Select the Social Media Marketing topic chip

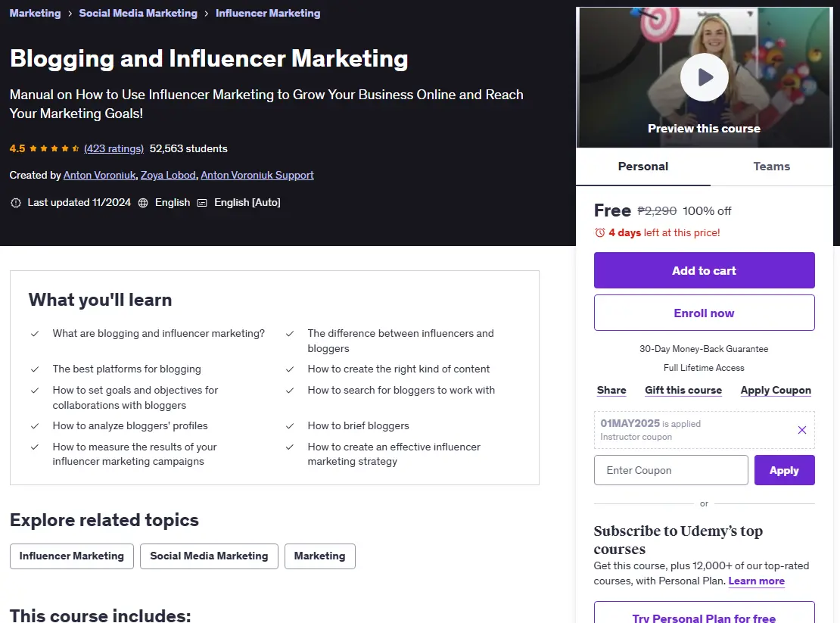pos(209,556)
